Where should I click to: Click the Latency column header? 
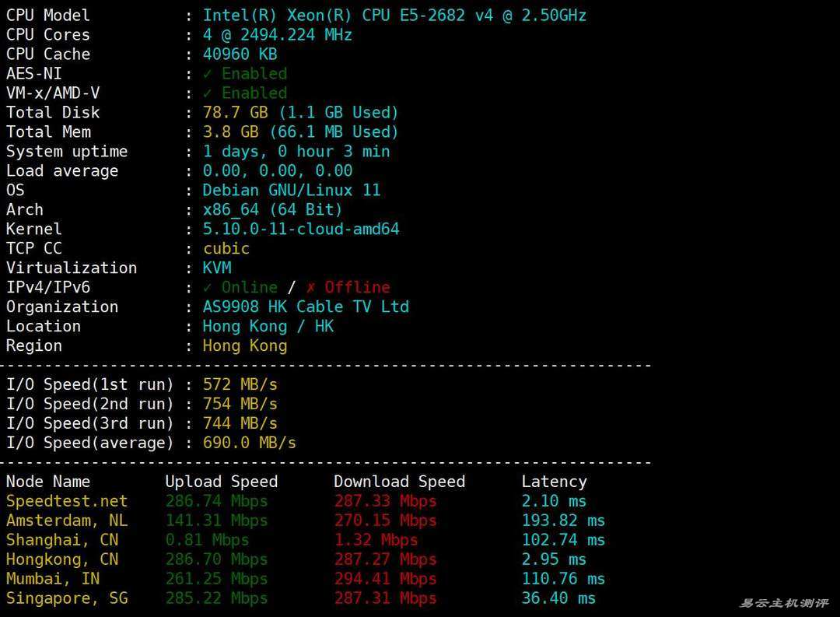554,482
